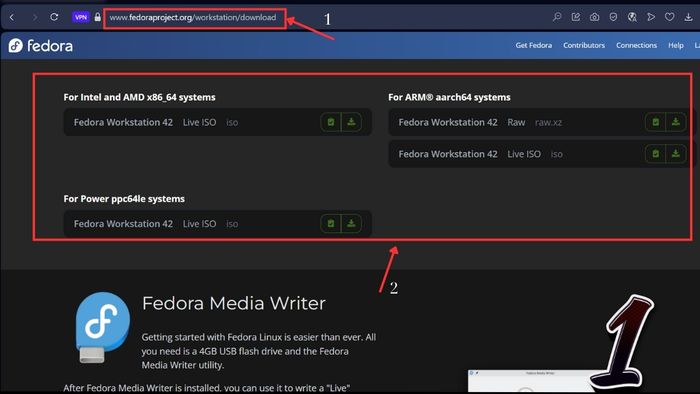The height and width of the screenshot is (394, 700).
Task: Click the send/play arrow toolbar icon
Action: [651, 17]
